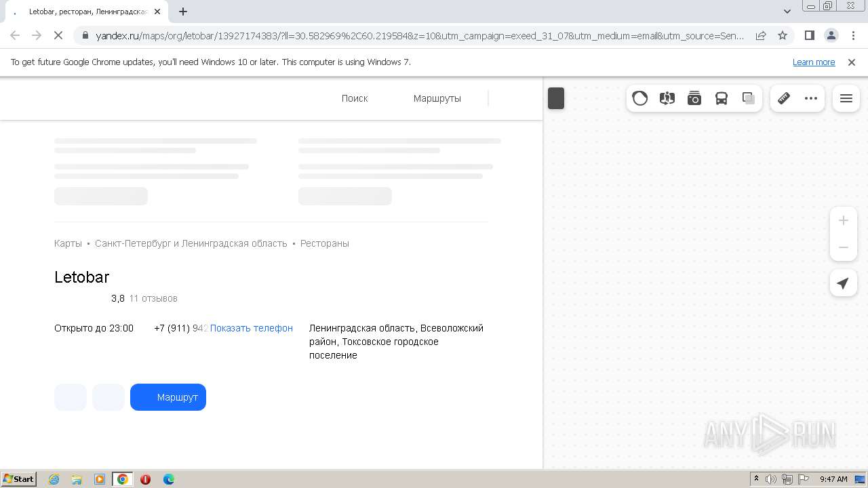Viewport: 868px width, 488px height.
Task: Zoom out the map with minus button
Action: (x=844, y=247)
